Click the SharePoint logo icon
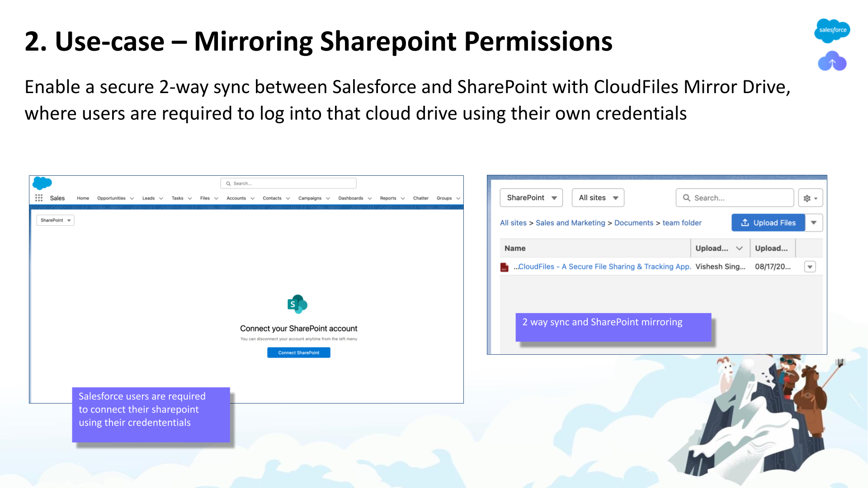868x488 pixels. click(297, 304)
